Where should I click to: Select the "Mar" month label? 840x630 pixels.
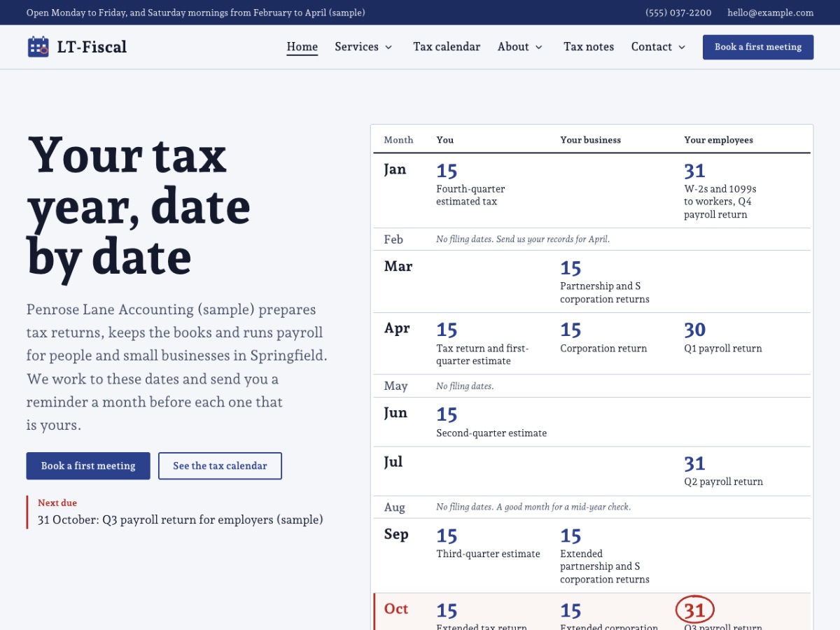click(x=398, y=267)
